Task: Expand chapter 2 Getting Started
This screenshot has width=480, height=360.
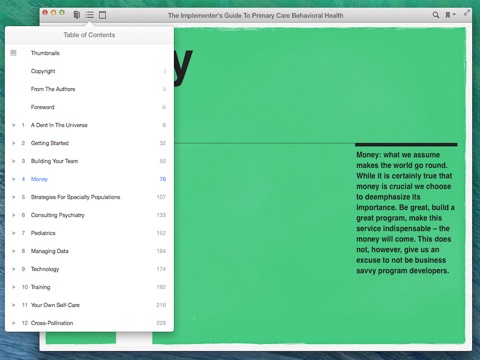Action: [14, 143]
